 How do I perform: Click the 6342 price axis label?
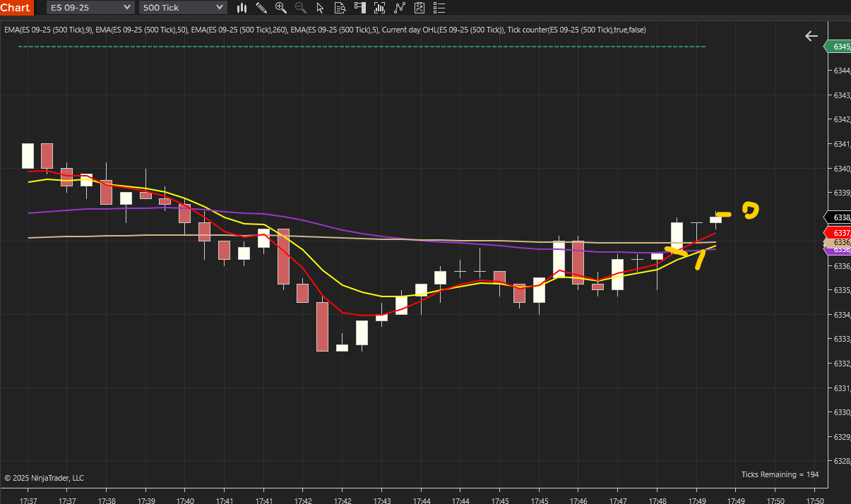[x=840, y=119]
